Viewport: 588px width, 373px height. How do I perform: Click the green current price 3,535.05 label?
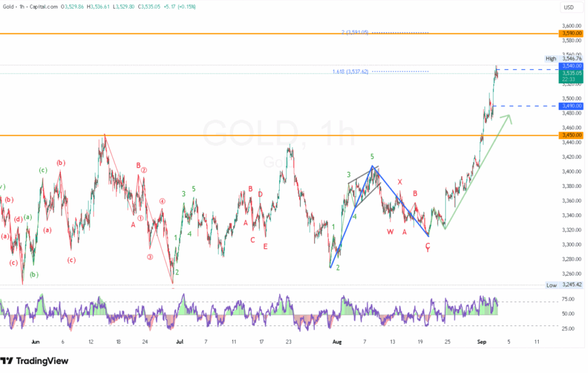pyautogui.click(x=571, y=74)
